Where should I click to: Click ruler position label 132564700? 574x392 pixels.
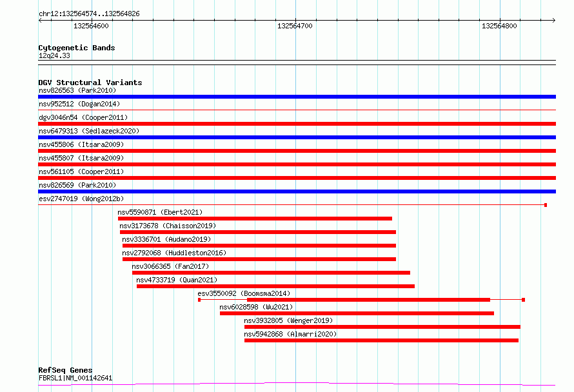[295, 26]
